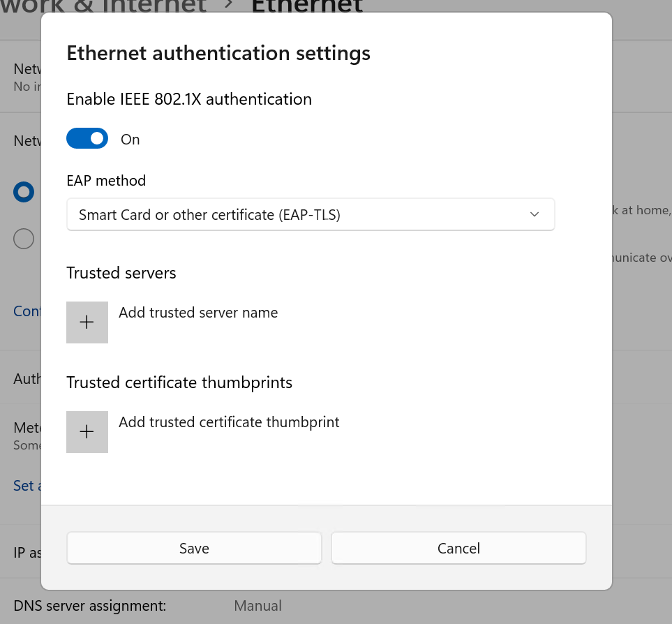Viewport: 672px width, 624px height.
Task: Click the plus icon to add certificate thumbprint
Action: (87, 431)
